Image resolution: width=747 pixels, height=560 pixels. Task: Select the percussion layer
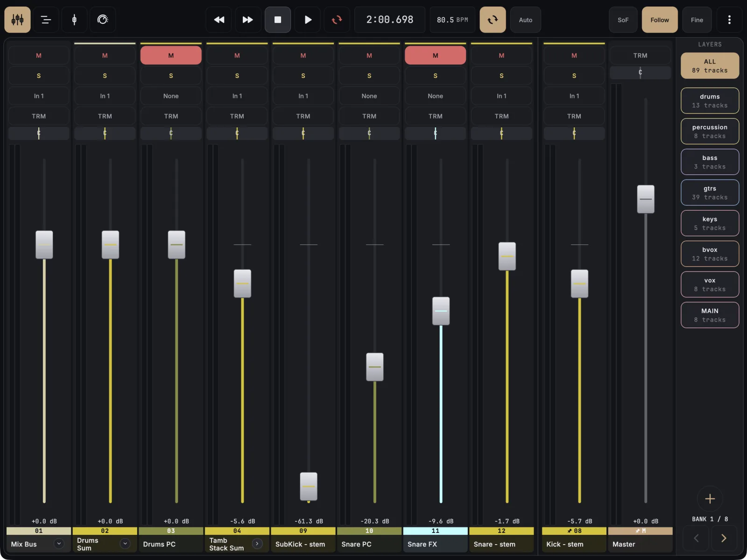click(x=710, y=132)
